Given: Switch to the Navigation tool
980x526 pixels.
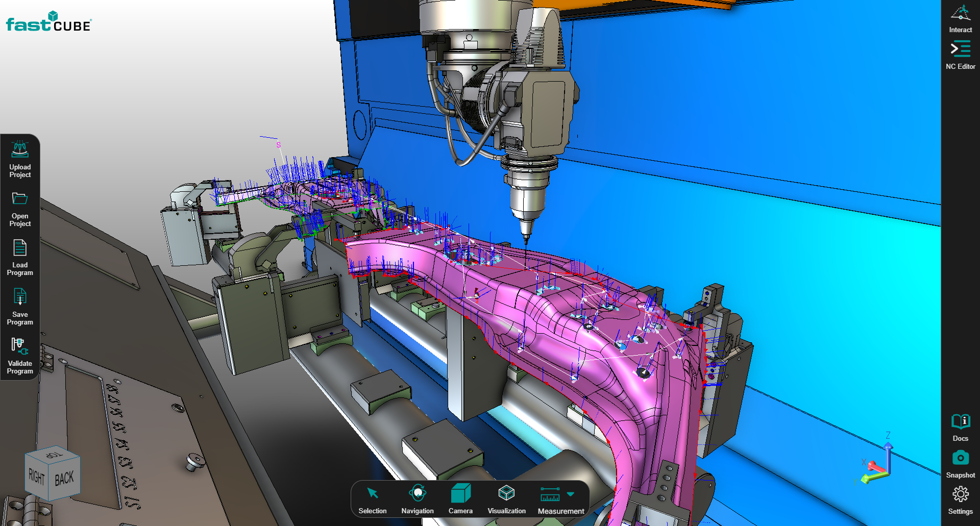Looking at the screenshot, I should 418,493.
